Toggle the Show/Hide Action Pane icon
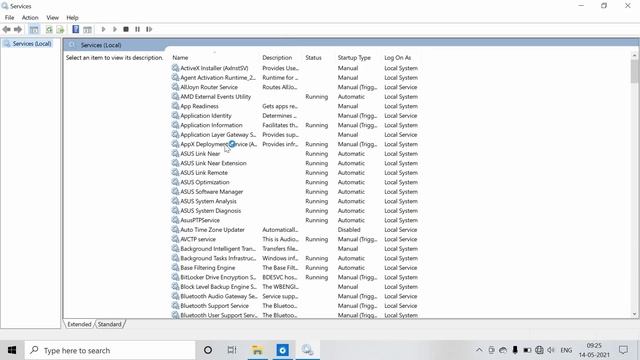 click(x=87, y=29)
